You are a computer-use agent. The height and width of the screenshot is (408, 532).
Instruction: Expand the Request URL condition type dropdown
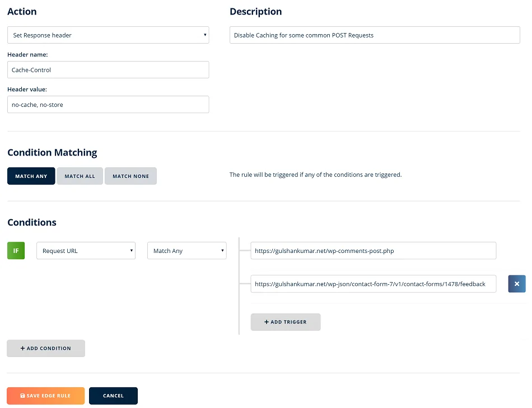[86, 251]
